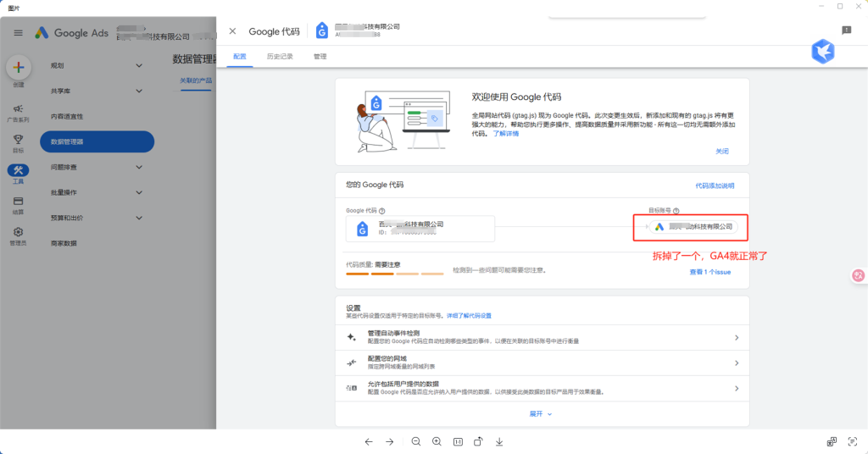Go to next image with right arrow
Viewport: 868px width, 454px height.
(390, 442)
